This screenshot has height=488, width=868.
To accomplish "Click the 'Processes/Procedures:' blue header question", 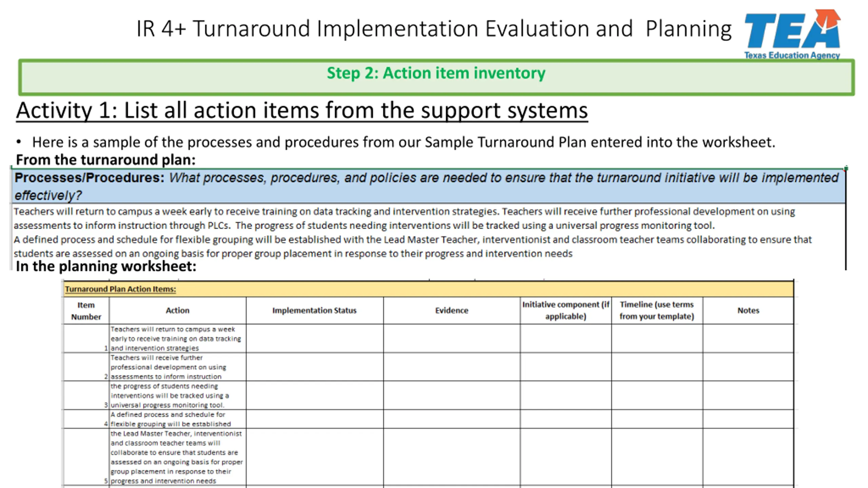I will [429, 186].
